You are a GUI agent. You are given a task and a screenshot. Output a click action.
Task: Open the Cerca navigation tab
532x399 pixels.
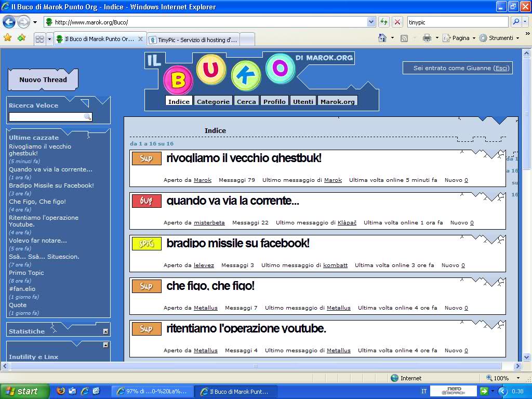[246, 101]
